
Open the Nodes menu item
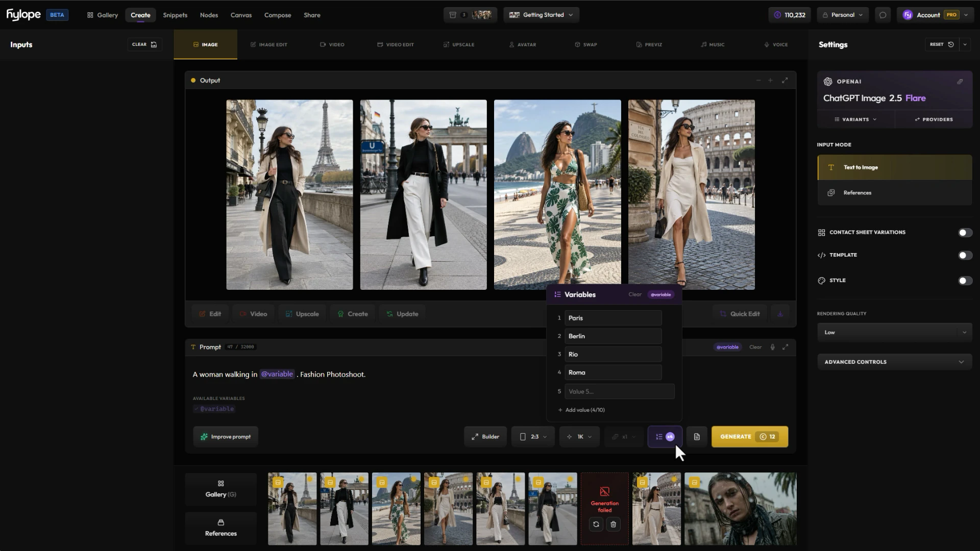coord(209,15)
